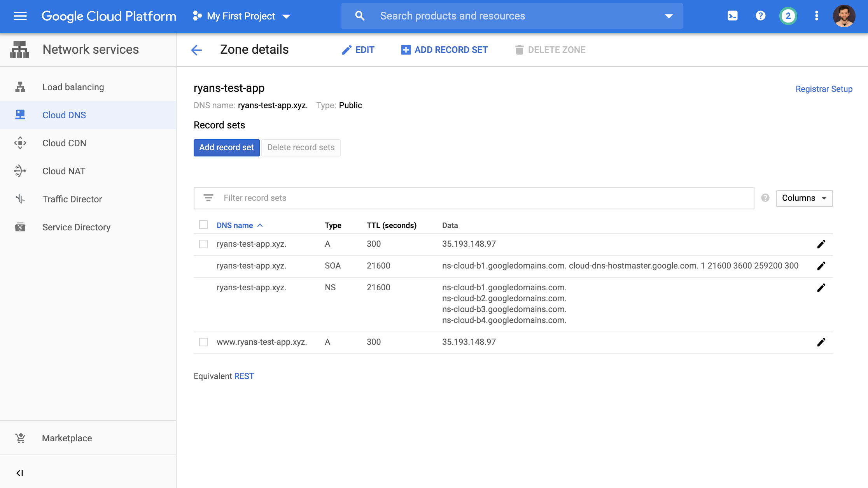The width and height of the screenshot is (868, 488).
Task: Click the Add record set button
Action: [x=226, y=147]
